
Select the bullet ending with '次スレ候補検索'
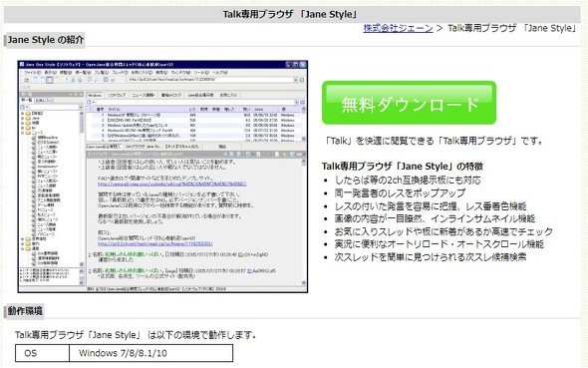click(431, 257)
